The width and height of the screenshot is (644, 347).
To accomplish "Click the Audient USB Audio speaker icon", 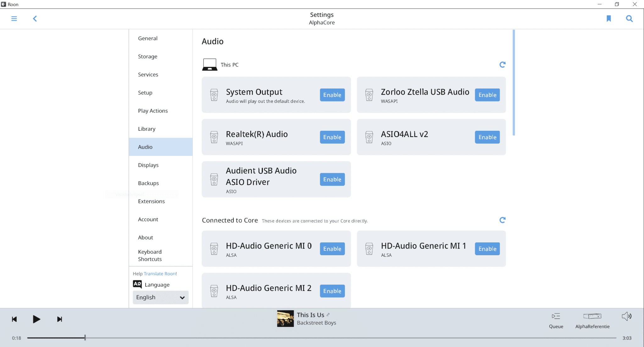I will [214, 179].
